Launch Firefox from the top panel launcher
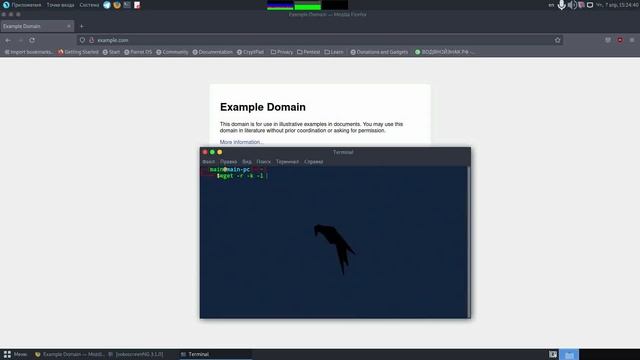Image resolution: width=640 pixels, height=360 pixels. pos(117,5)
